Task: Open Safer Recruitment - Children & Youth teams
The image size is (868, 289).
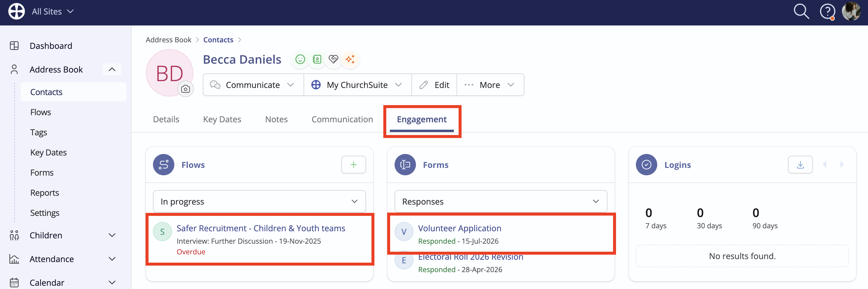Action: [x=261, y=228]
